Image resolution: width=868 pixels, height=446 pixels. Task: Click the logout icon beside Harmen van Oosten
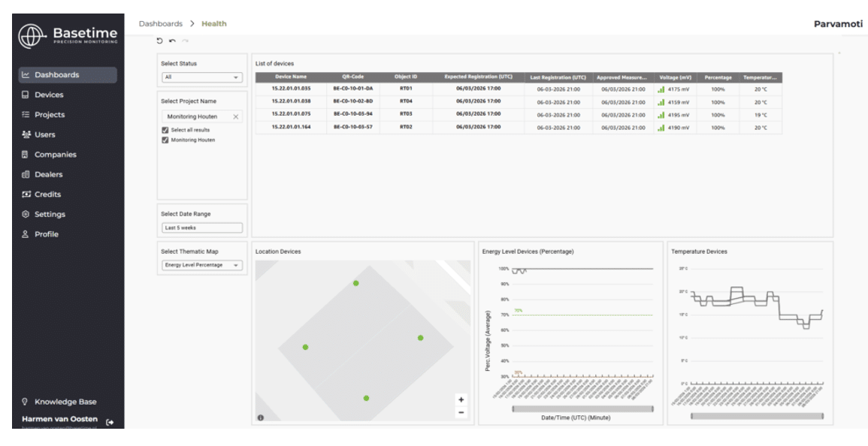click(x=110, y=422)
